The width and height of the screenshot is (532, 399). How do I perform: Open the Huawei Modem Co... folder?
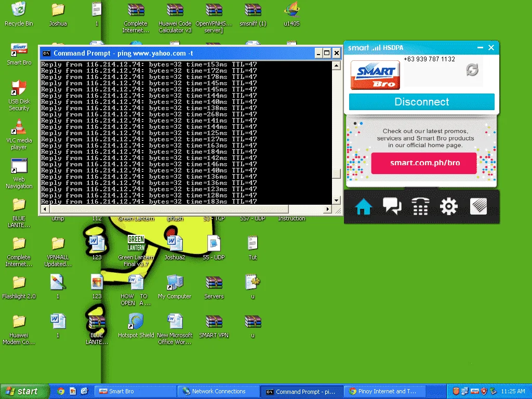(x=19, y=330)
